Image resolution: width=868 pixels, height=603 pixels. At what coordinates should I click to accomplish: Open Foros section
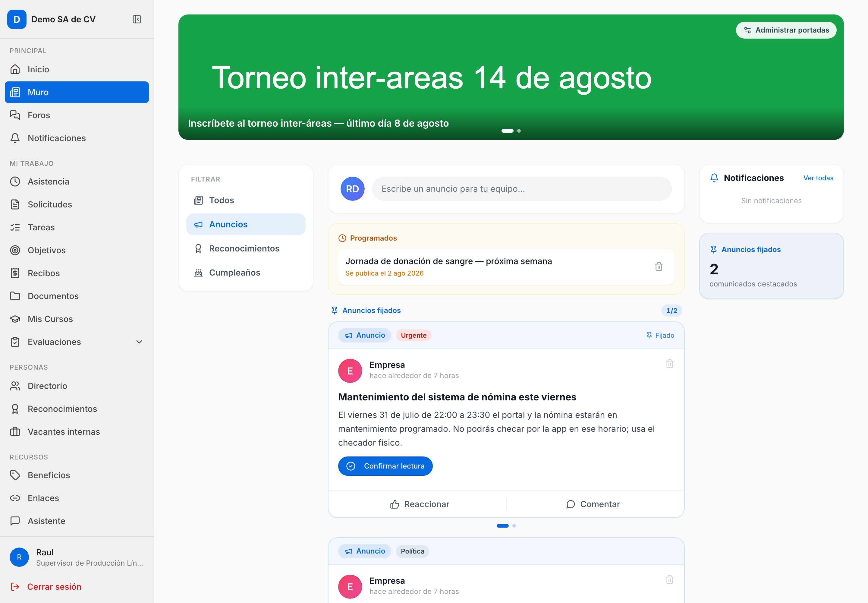[x=77, y=115]
